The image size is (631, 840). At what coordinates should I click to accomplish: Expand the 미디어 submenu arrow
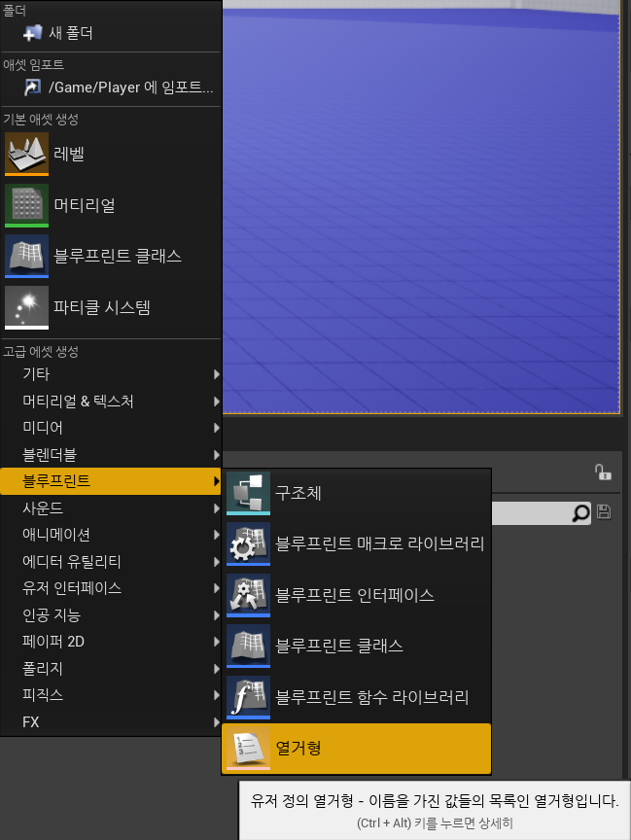pos(217,428)
